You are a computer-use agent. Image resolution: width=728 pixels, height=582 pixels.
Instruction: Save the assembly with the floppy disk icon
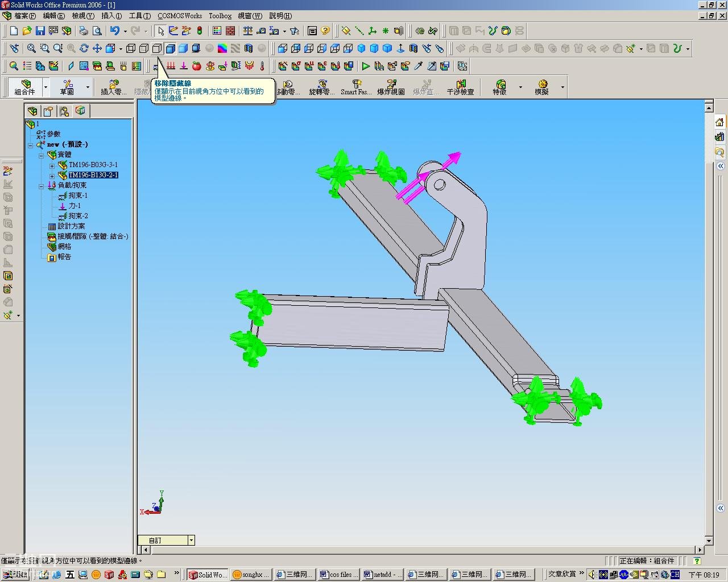click(40, 31)
